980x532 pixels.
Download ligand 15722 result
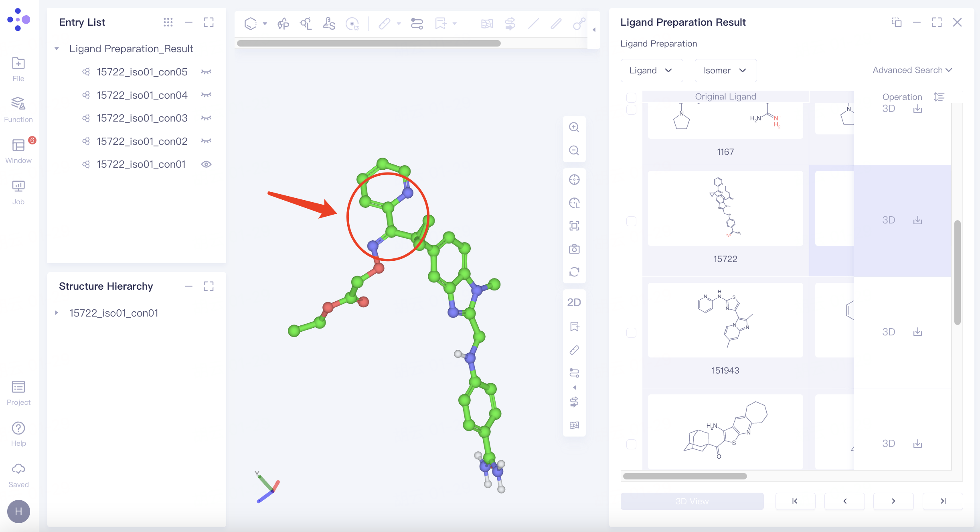(917, 220)
